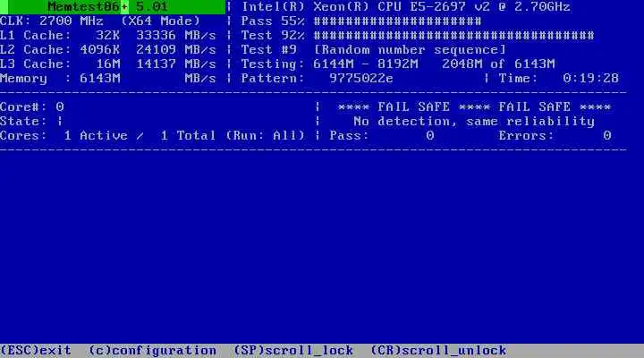This screenshot has height=358, width=644.
Task: Click the Intel Xeon CPU model text
Action: click(x=406, y=7)
